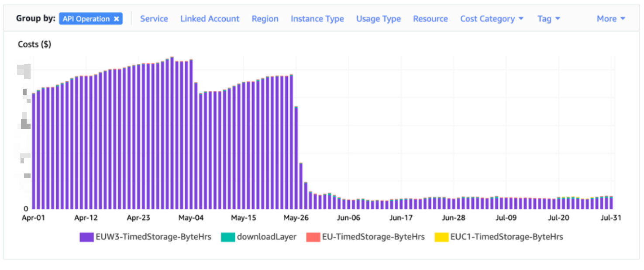Group the chart by Usage Type
The height and width of the screenshot is (270, 644).
(x=378, y=19)
